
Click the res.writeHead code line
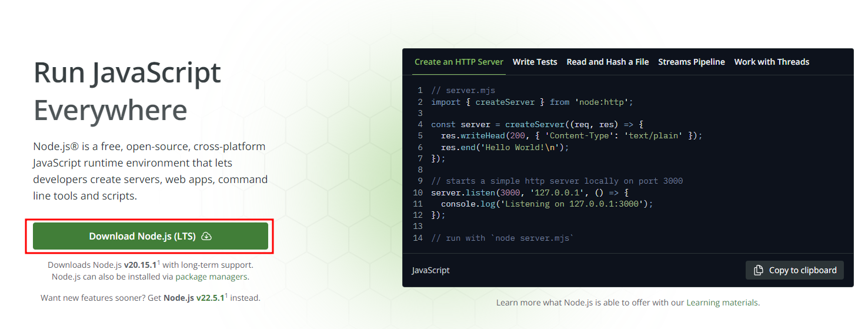[x=572, y=135]
